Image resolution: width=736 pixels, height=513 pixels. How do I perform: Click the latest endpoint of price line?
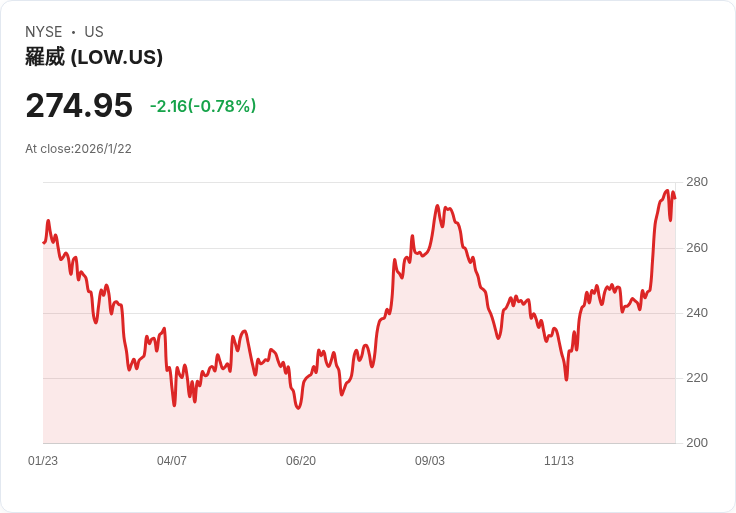675,198
